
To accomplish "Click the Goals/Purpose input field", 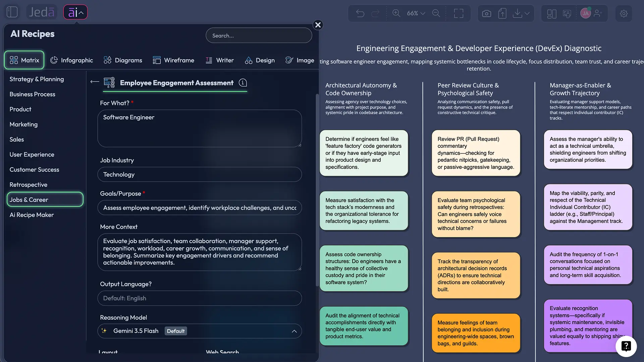I will pyautogui.click(x=200, y=208).
